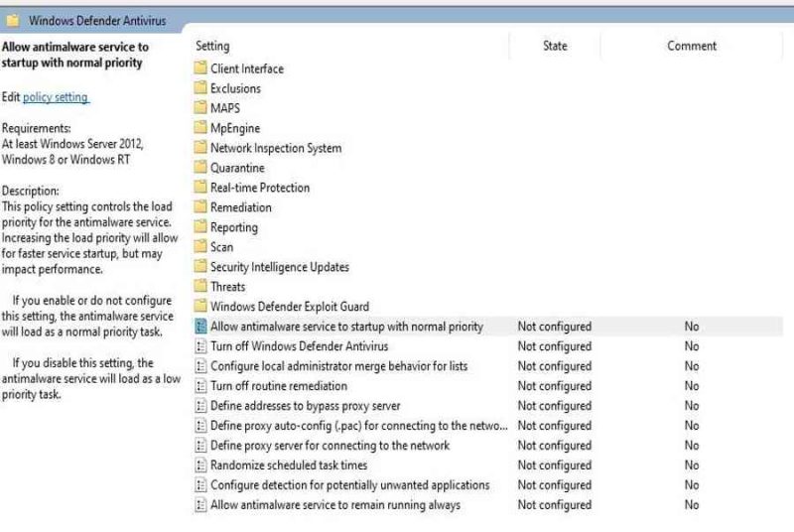The image size is (794, 532).
Task: Open the Exclusions folder icon
Action: 200,87
